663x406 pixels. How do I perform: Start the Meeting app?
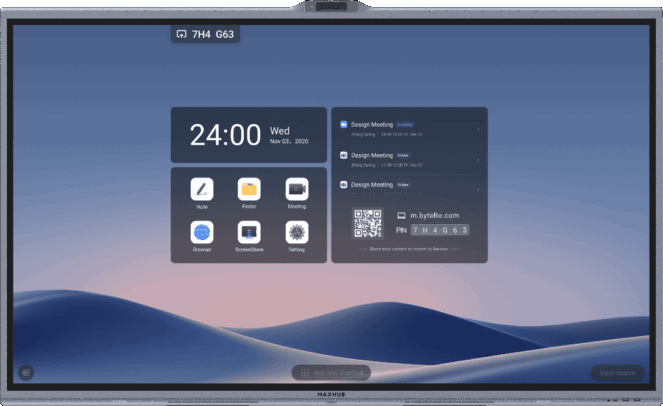pyautogui.click(x=297, y=189)
